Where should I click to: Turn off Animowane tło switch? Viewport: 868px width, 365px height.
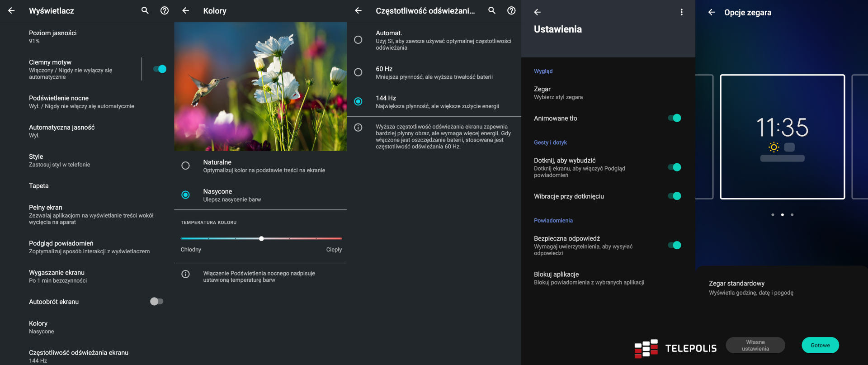(x=674, y=118)
